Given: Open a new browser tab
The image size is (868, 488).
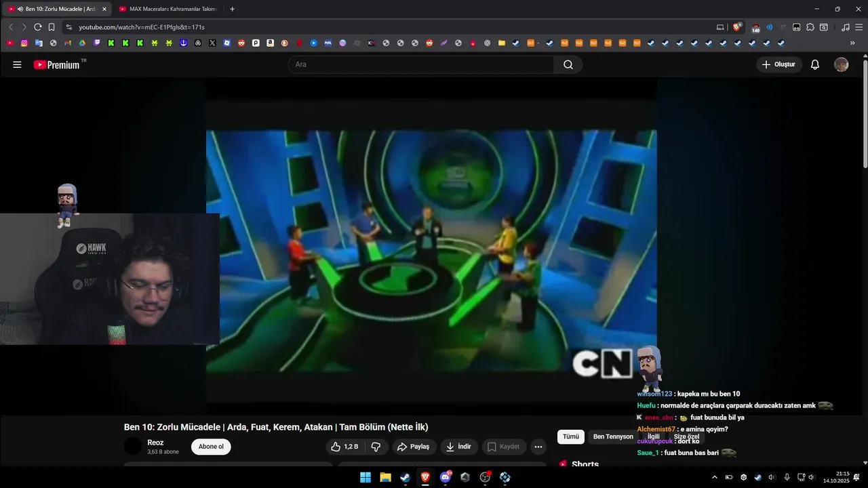Looking at the screenshot, I should click(232, 9).
